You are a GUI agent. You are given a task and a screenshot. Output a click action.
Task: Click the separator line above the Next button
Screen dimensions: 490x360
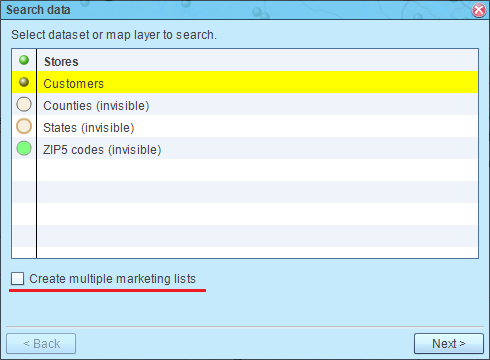pyautogui.click(x=245, y=326)
